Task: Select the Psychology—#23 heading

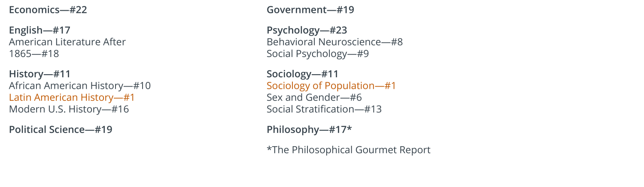Action: click(x=307, y=30)
